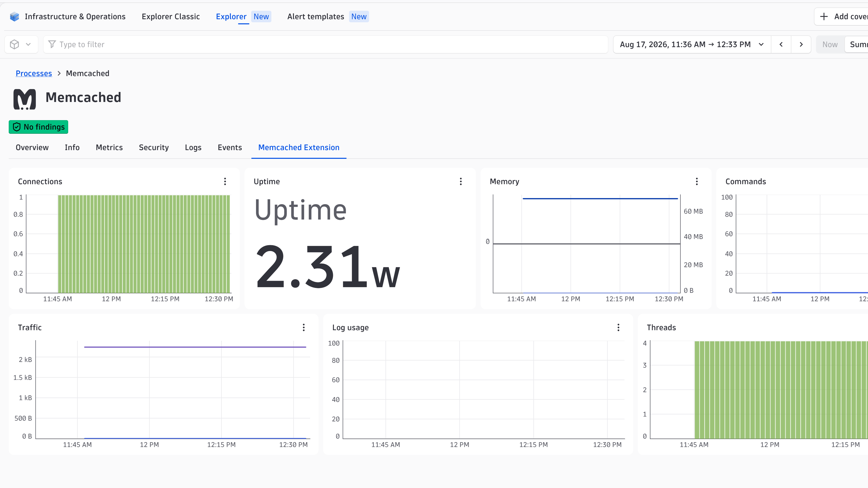Open the Memory chart options menu
The height and width of the screenshot is (488, 868).
697,182
